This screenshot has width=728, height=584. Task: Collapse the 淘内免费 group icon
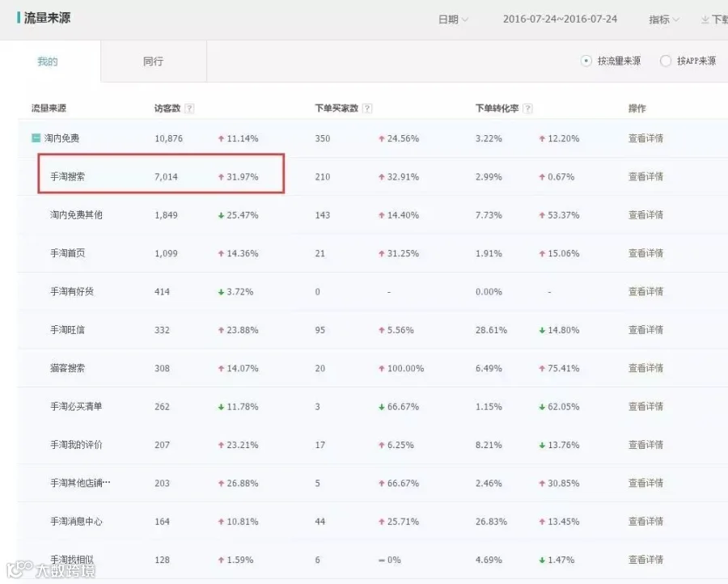[36, 138]
